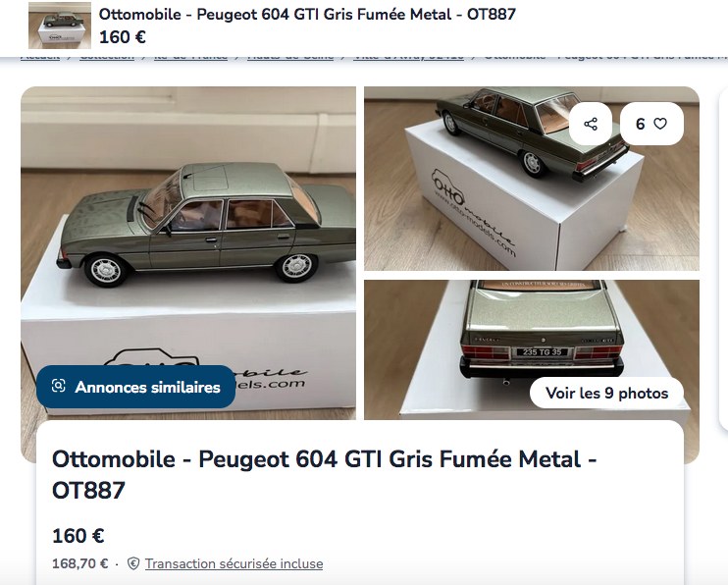Go to the Accueil breadcrumb link
The height and width of the screenshot is (585, 728).
[40, 57]
